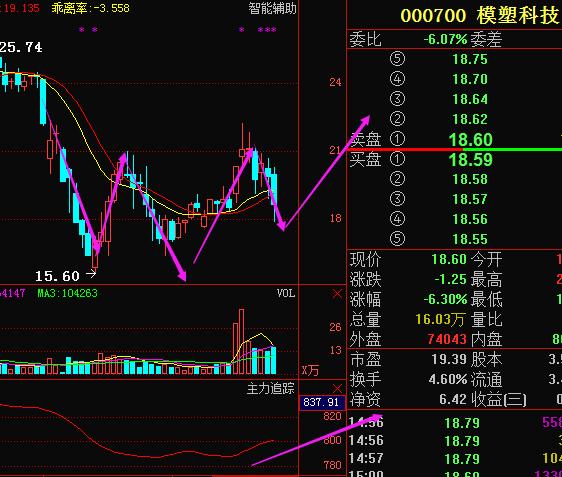The height and width of the screenshot is (477, 562).
Task: Click the 18 price axis label
Action: pos(335,218)
